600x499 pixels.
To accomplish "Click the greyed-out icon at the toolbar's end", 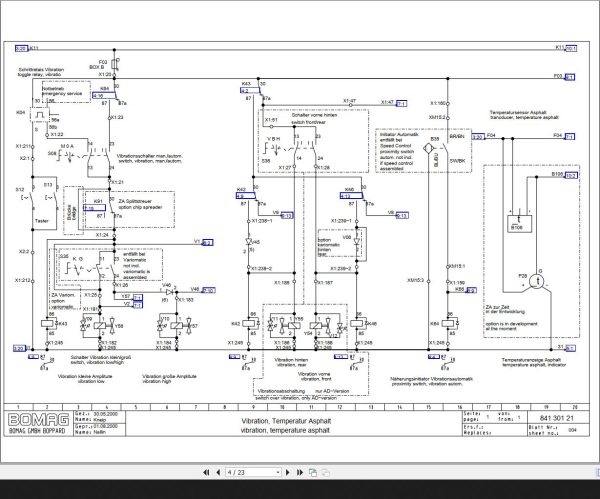I will point(325,472).
